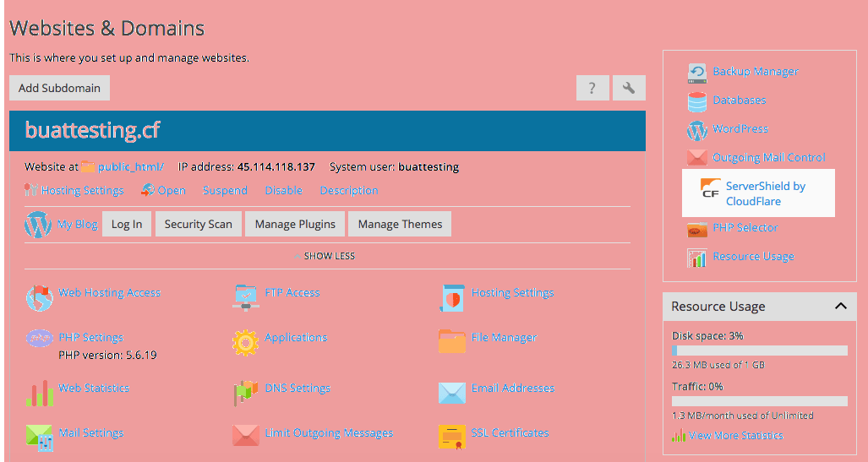Open the File Manager link

504,338
